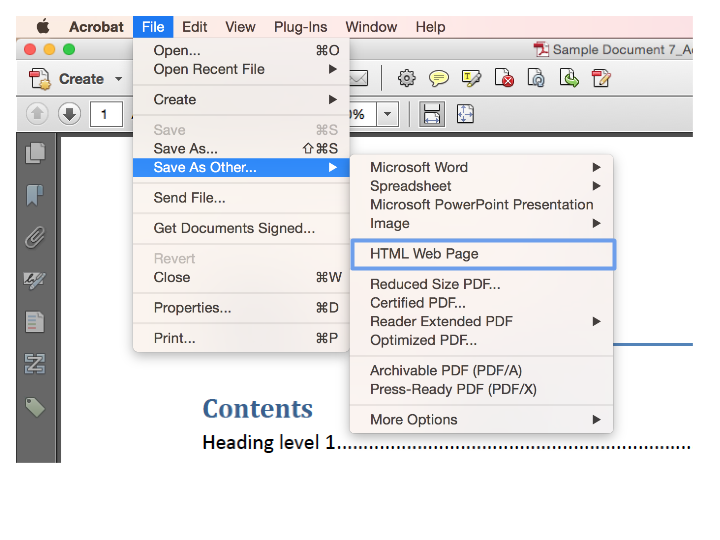
Task: Expand the File menu Create submenu
Action: coord(333,99)
